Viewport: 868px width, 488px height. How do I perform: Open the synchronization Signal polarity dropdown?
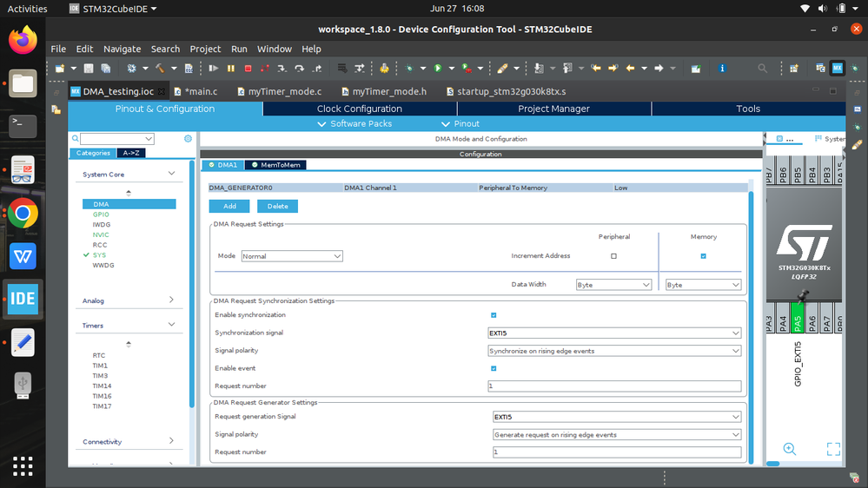(614, 351)
